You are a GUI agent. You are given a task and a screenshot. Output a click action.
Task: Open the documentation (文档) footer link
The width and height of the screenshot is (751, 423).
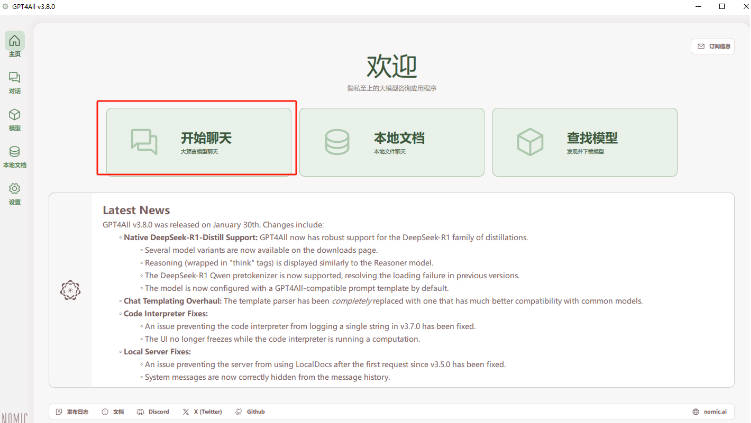(113, 412)
